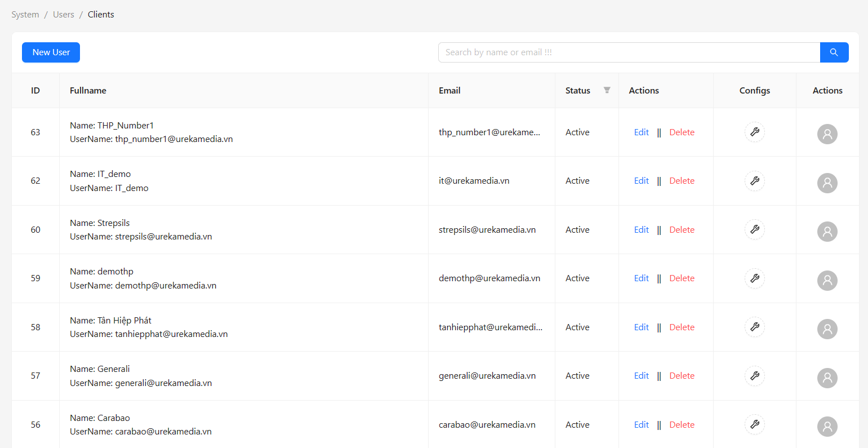This screenshot has height=448, width=868.
Task: Click the search magnifier button
Action: 834,52
